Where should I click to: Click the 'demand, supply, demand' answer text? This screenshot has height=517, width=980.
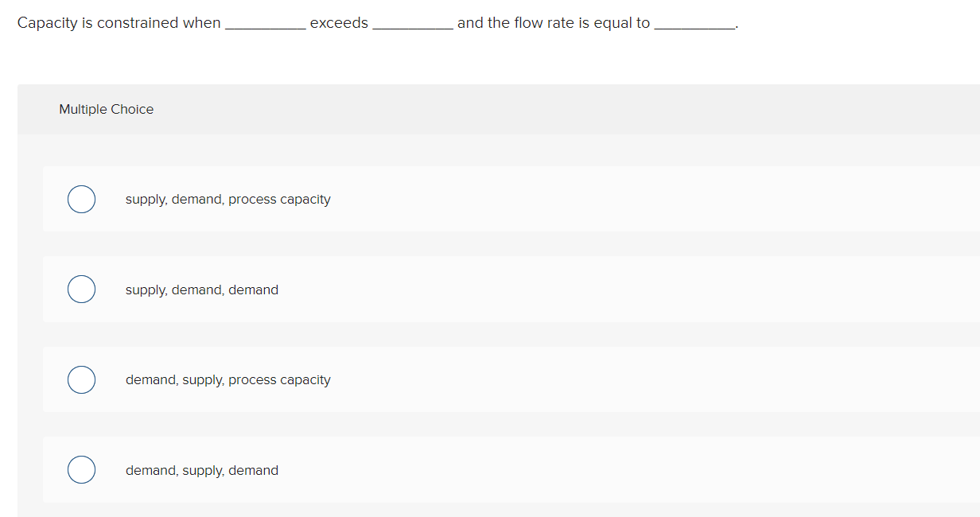(x=201, y=469)
